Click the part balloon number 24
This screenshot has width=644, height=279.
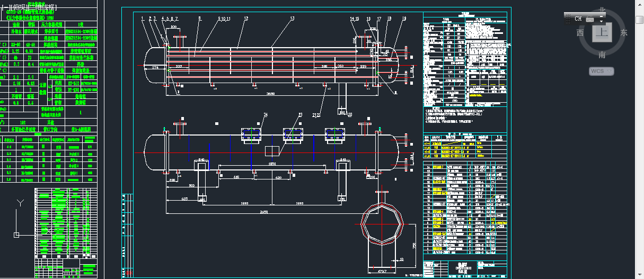tap(266, 114)
